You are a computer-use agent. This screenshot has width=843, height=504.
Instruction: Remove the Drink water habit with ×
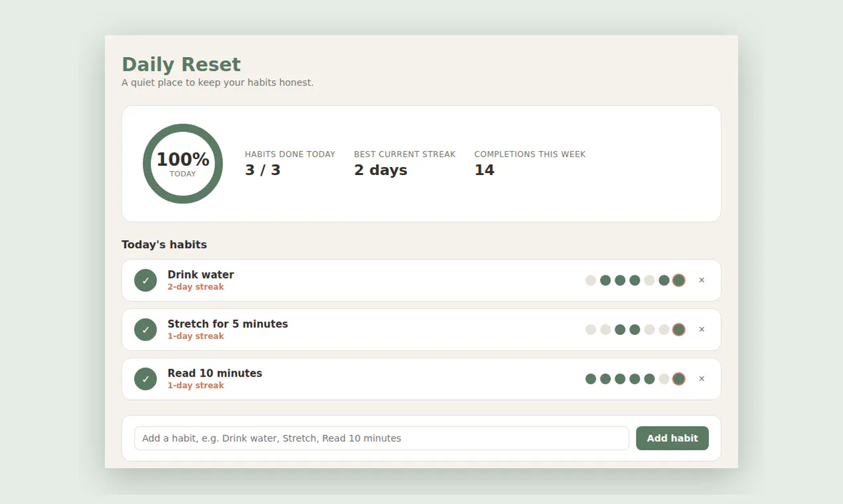(702, 281)
